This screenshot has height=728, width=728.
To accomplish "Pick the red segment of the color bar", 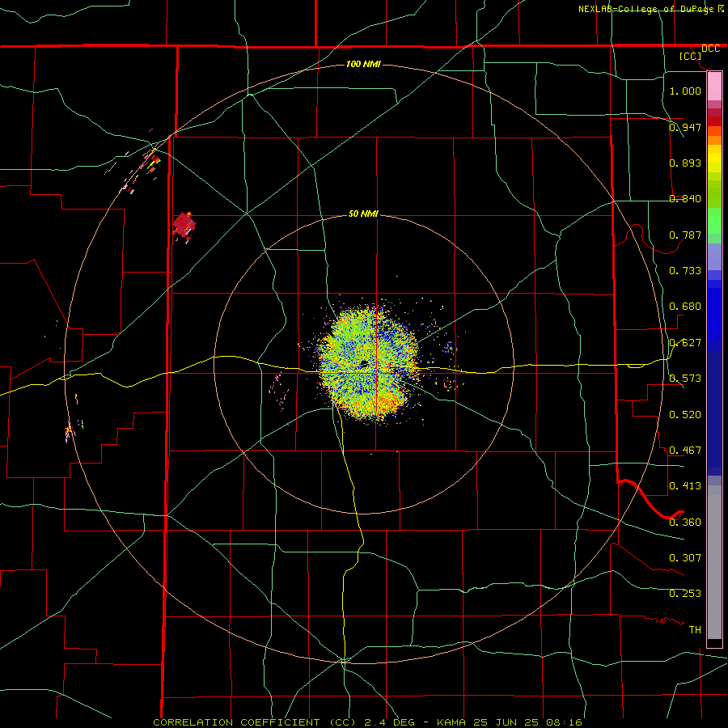I will click(714, 121).
